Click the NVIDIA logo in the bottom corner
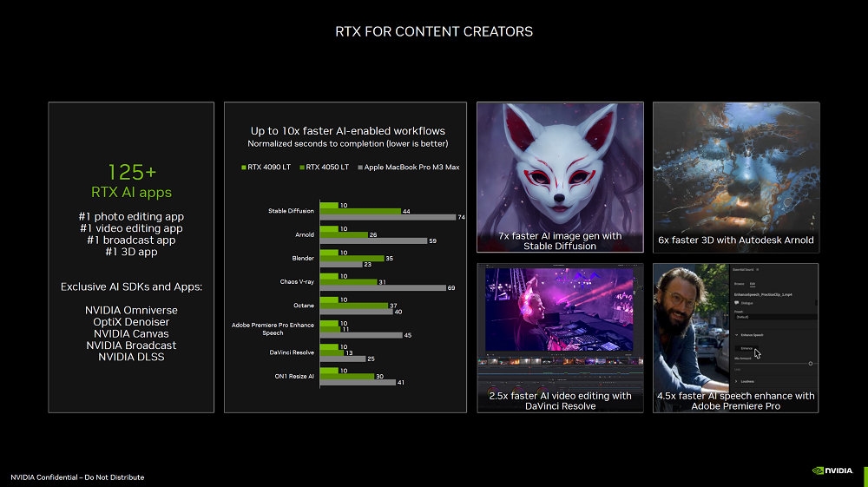The width and height of the screenshot is (868, 487). coord(832,471)
